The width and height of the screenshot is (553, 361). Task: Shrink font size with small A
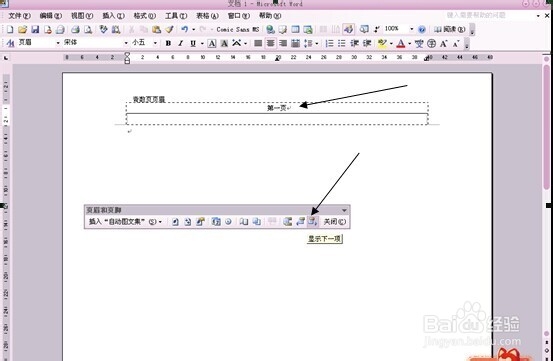click(456, 43)
